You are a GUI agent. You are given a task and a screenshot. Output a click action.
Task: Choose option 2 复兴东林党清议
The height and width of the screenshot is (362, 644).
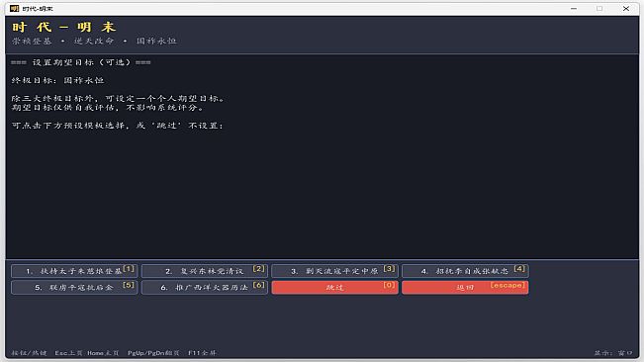pyautogui.click(x=205, y=271)
